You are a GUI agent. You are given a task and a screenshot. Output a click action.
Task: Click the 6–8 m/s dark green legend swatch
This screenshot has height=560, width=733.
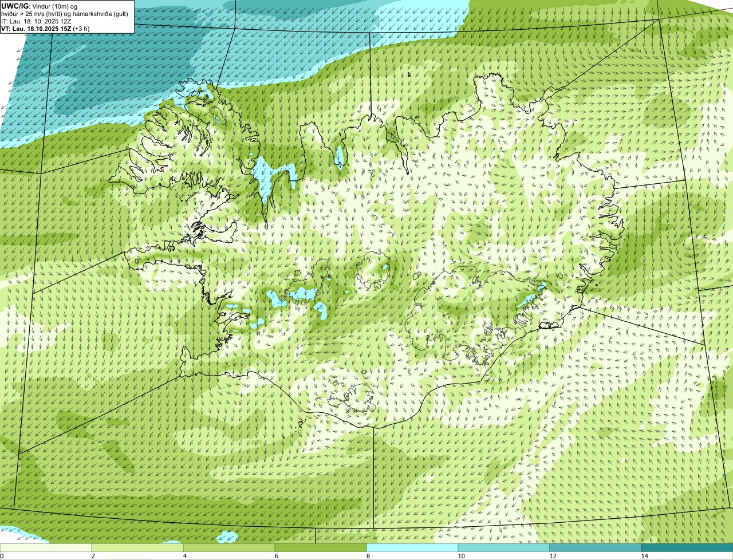tap(321, 547)
